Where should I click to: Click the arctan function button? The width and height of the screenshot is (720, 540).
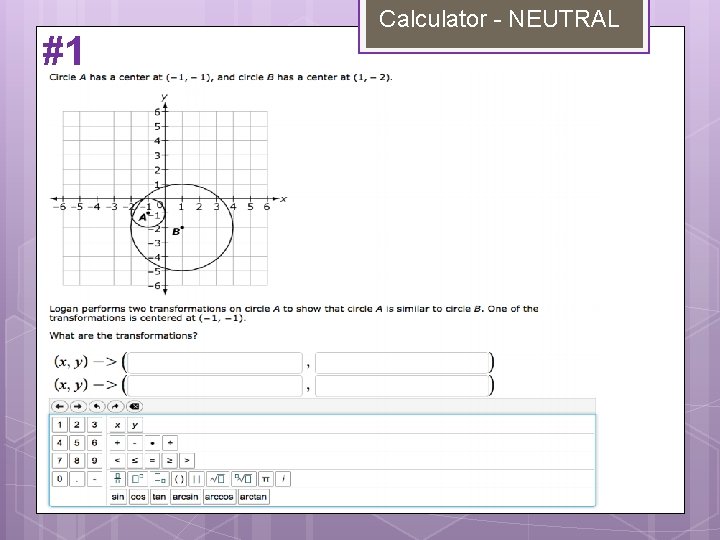pos(253,497)
